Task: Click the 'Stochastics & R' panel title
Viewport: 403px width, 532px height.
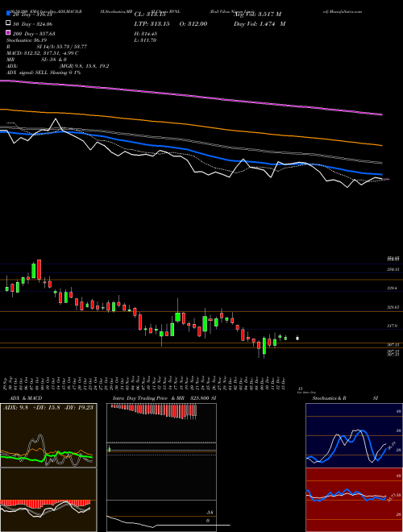Action: coord(329,398)
